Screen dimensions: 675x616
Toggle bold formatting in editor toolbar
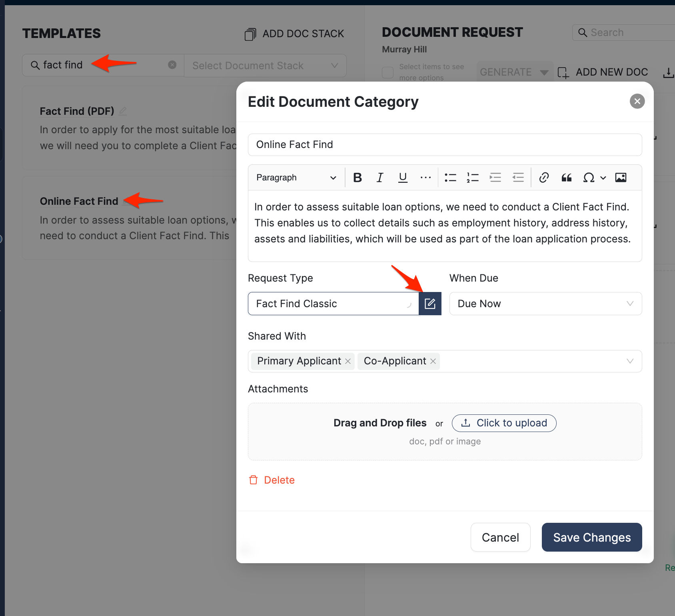tap(357, 178)
